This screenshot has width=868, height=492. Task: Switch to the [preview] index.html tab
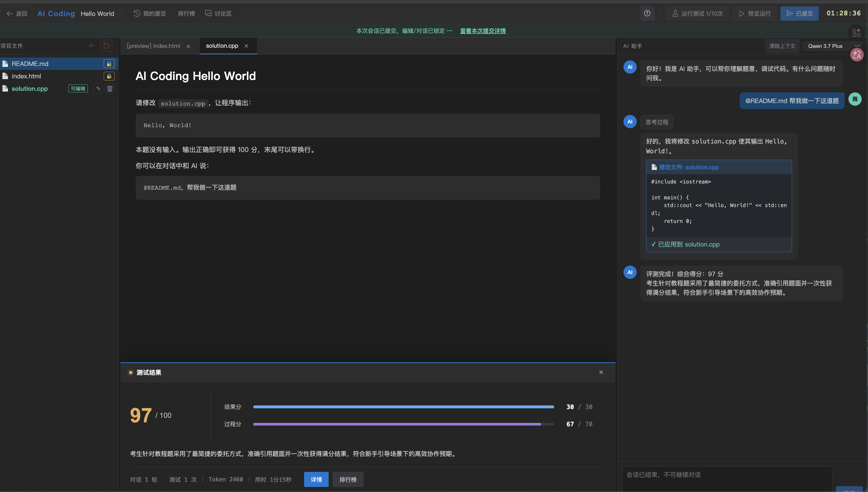coord(153,46)
